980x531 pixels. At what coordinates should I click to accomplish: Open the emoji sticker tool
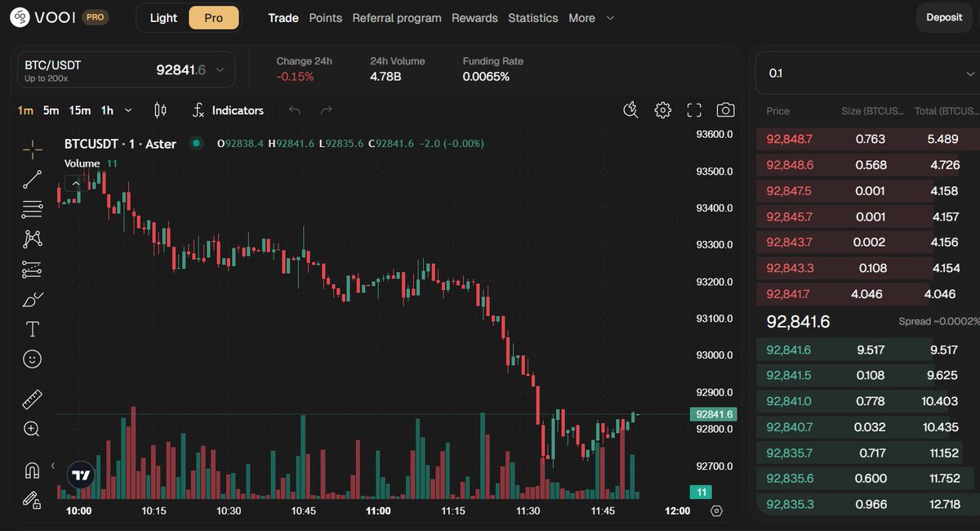32,359
